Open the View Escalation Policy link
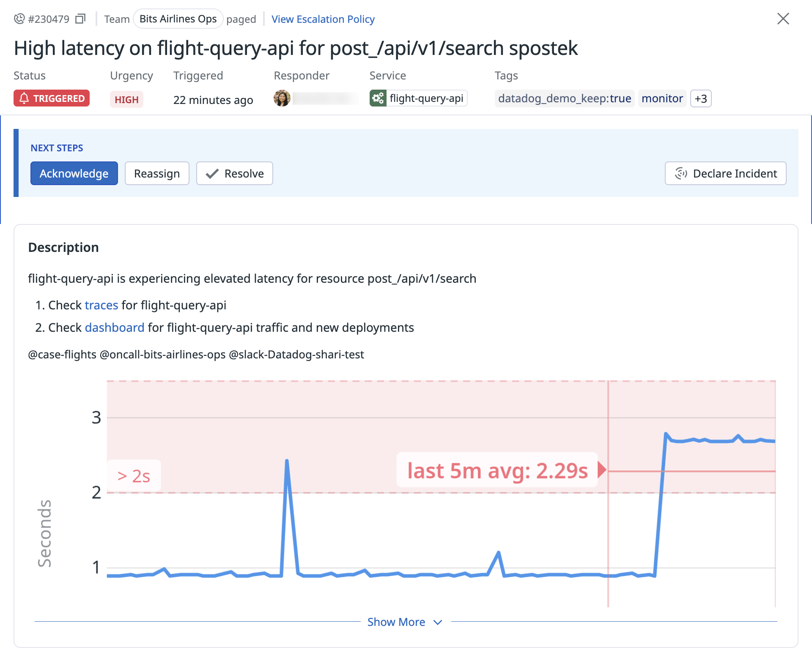The width and height of the screenshot is (812, 661). [x=323, y=19]
